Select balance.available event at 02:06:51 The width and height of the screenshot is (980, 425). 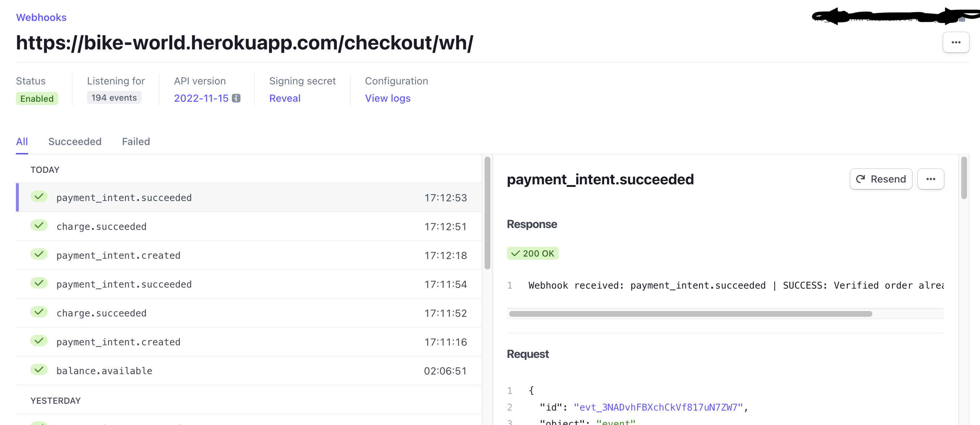tap(249, 371)
